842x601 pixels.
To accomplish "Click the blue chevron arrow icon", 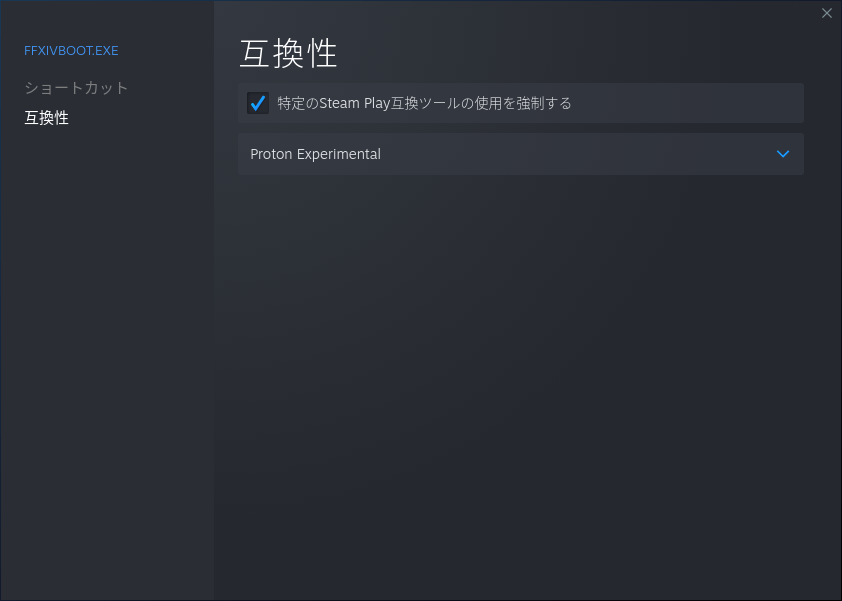I will click(x=783, y=154).
